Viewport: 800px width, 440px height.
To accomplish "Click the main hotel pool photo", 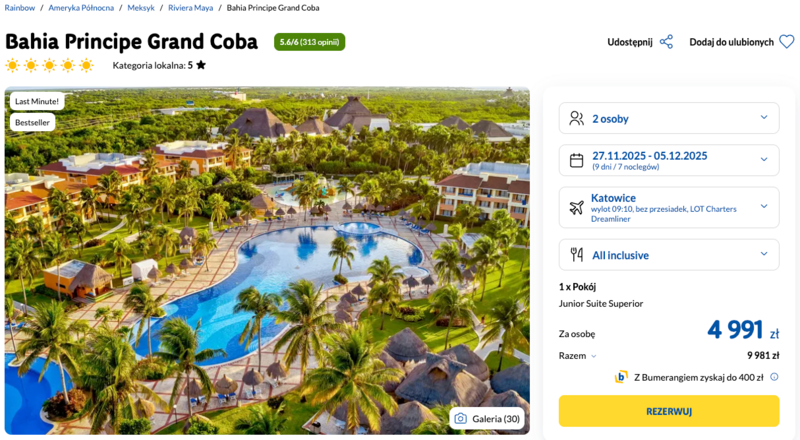I will pyautogui.click(x=267, y=260).
